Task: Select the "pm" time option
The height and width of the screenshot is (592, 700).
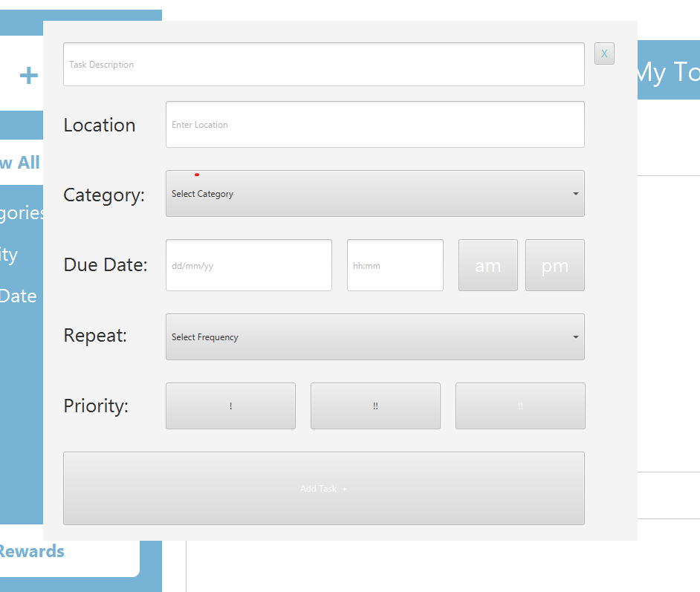Action: pos(554,265)
